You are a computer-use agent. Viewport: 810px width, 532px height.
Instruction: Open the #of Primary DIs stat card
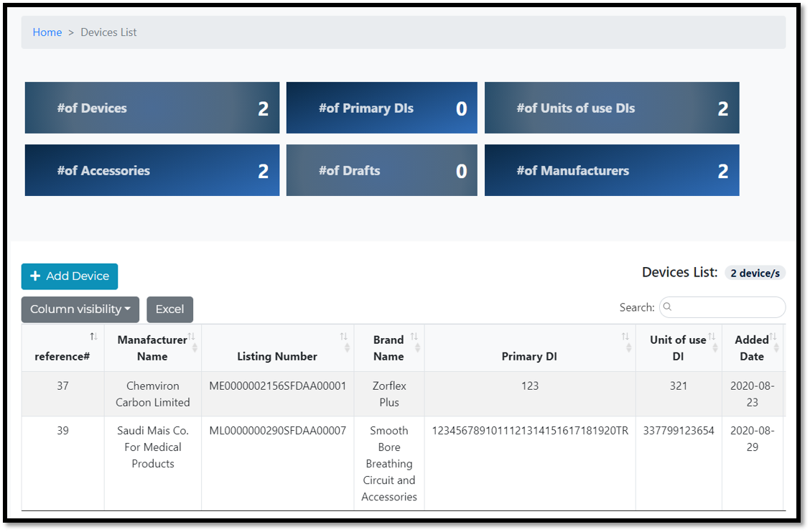pyautogui.click(x=382, y=108)
